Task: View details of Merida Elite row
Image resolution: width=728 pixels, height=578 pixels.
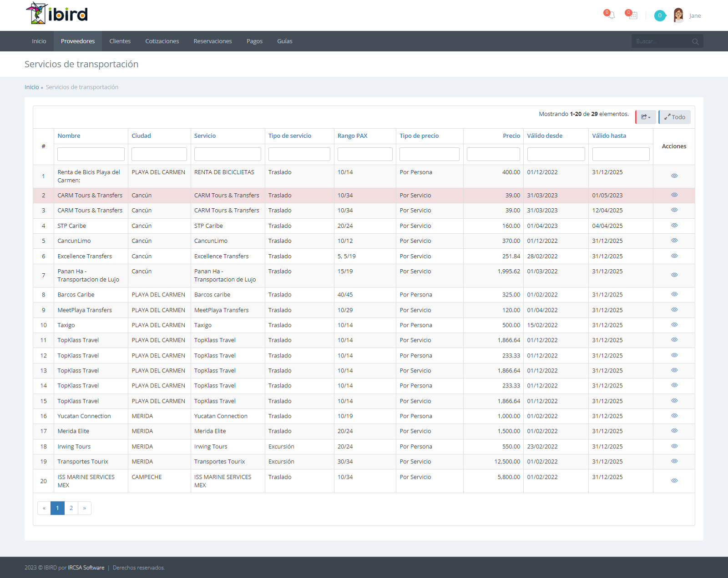Action: point(674,430)
